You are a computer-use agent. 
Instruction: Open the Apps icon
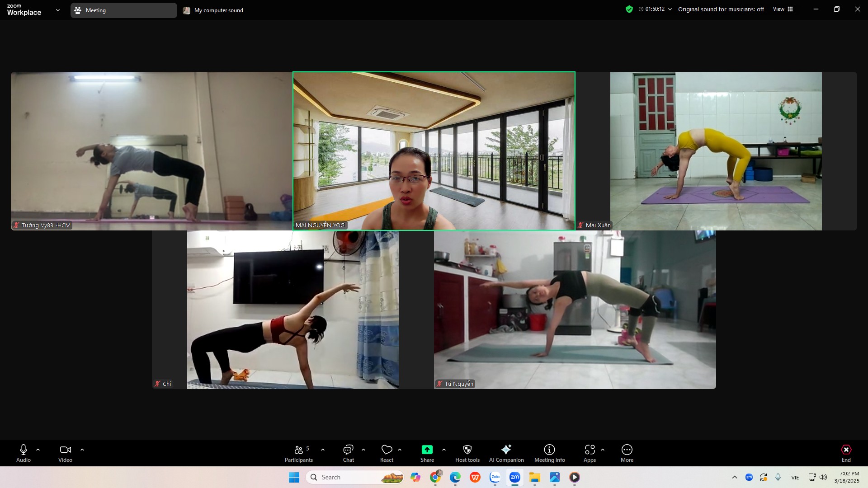click(590, 453)
